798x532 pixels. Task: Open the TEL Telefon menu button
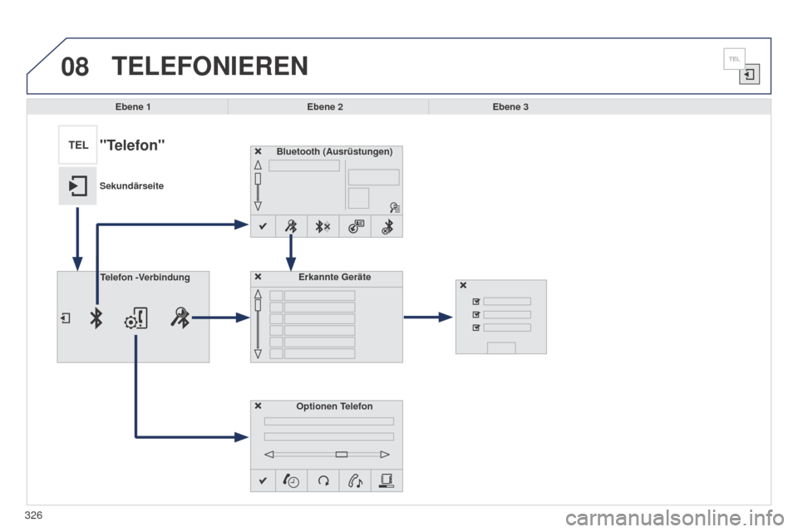point(78,145)
